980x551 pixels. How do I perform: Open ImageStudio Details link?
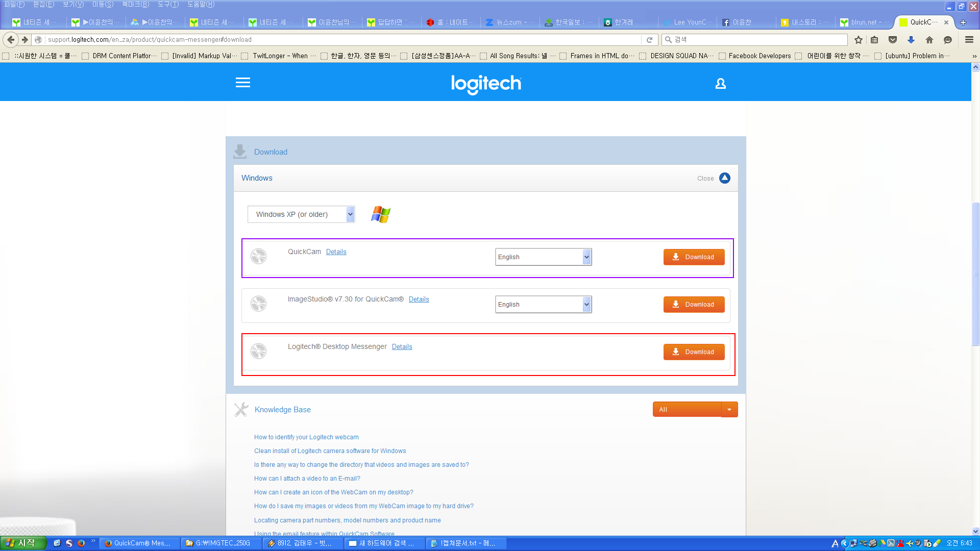click(419, 299)
